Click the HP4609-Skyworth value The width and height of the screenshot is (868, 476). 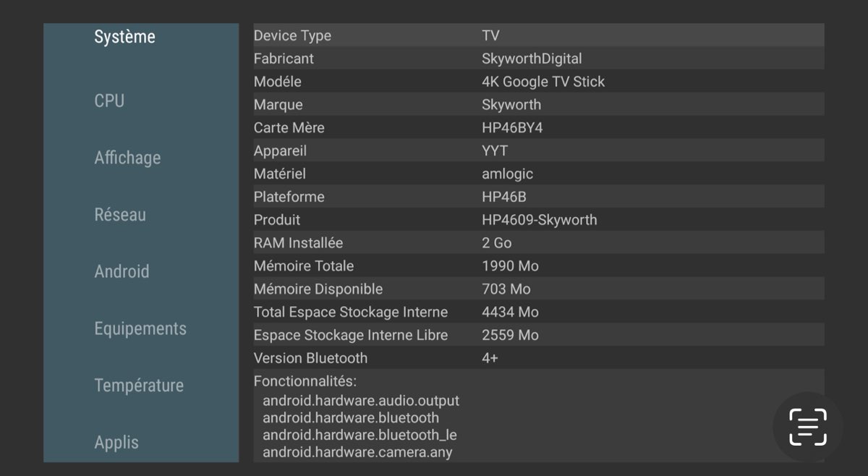(540, 220)
